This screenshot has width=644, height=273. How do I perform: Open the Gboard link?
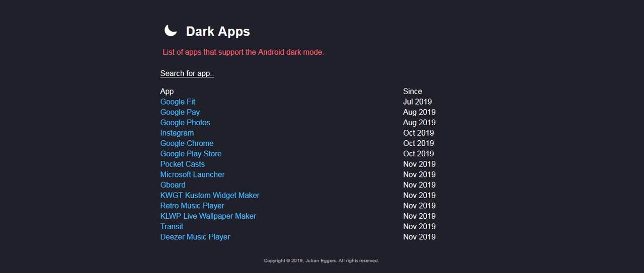(x=173, y=185)
